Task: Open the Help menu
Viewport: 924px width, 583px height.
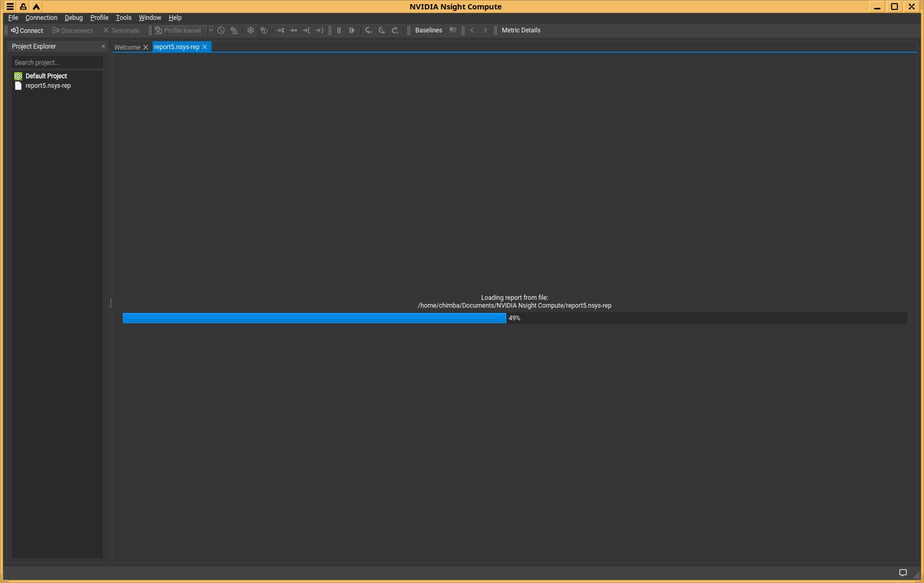Action: point(175,18)
